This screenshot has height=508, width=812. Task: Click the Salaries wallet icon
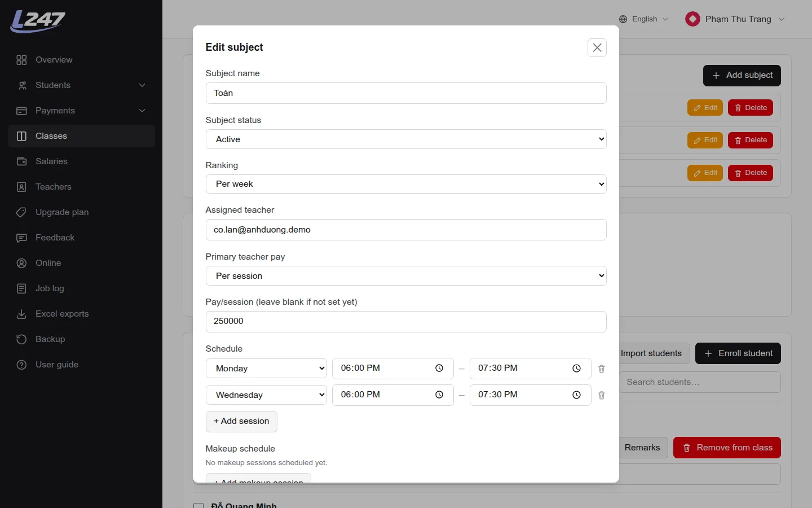click(21, 161)
